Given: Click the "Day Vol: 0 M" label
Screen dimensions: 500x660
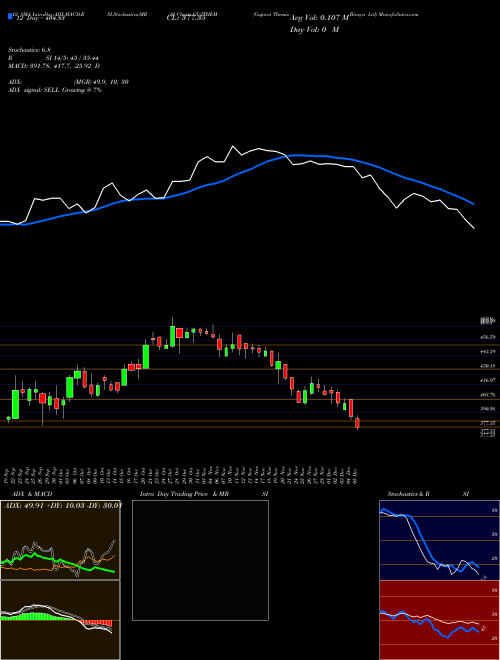Looking at the screenshot, I should 314,30.
